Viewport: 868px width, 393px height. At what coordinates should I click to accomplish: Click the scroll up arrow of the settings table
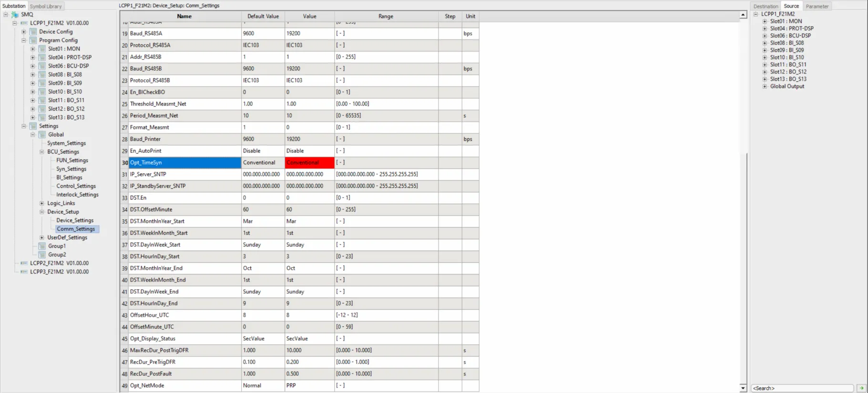point(743,15)
